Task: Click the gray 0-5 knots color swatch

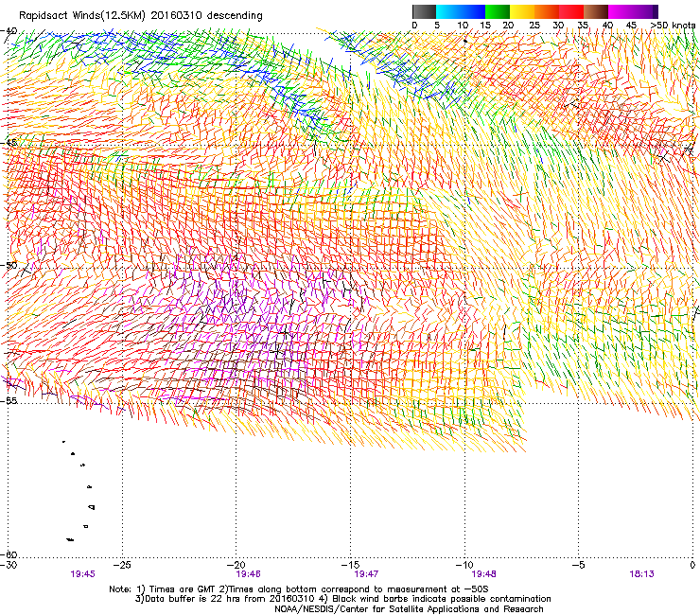Action: [424, 11]
